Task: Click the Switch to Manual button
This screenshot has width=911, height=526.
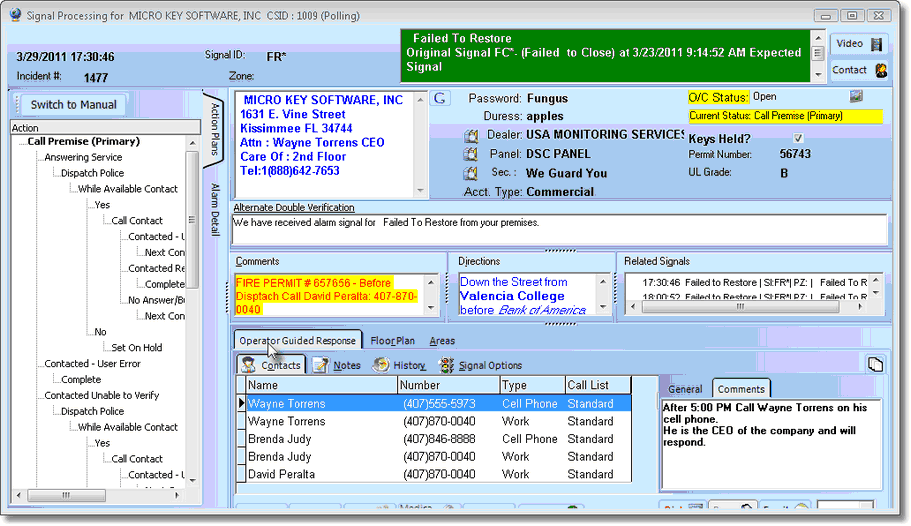Action: pos(73,105)
